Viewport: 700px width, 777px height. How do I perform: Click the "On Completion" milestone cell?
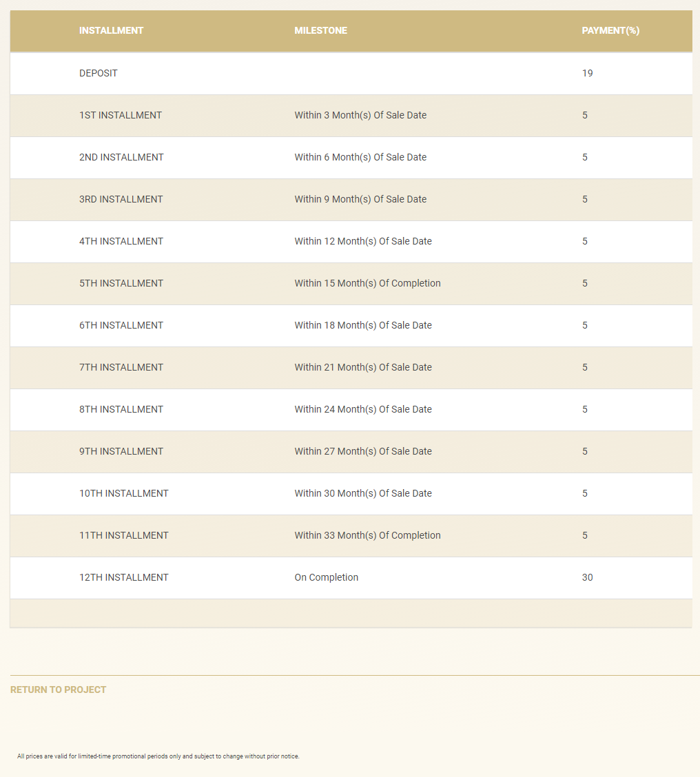point(327,577)
